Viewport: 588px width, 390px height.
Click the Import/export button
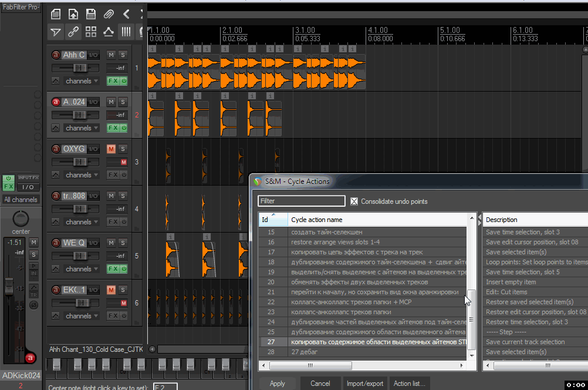(364, 384)
